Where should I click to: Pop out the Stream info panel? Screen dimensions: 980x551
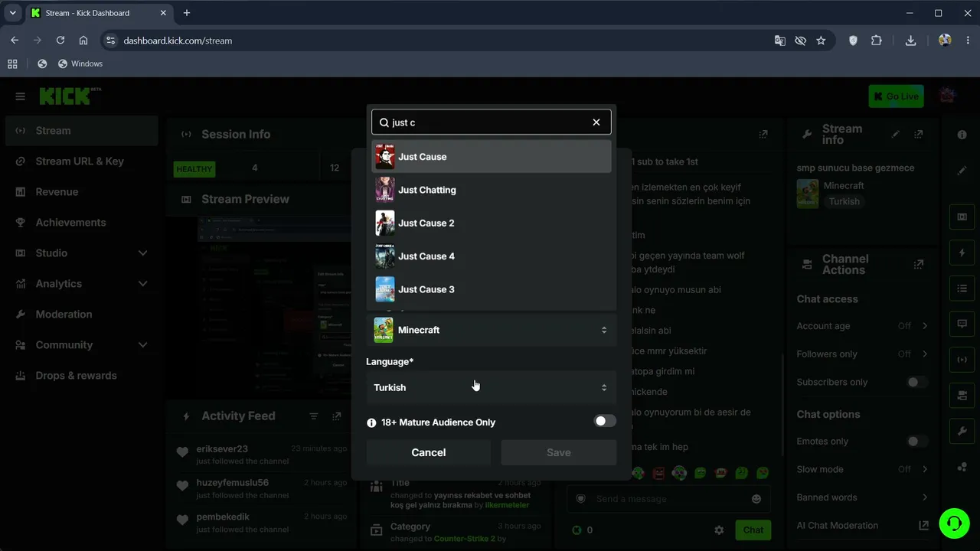[919, 135]
